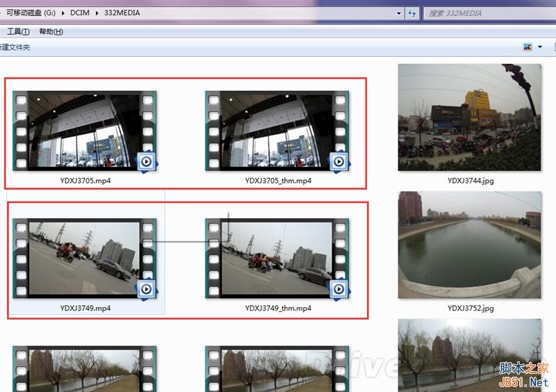Open the 帮助(H) menu
This screenshot has height=392, width=556.
pyautogui.click(x=51, y=31)
